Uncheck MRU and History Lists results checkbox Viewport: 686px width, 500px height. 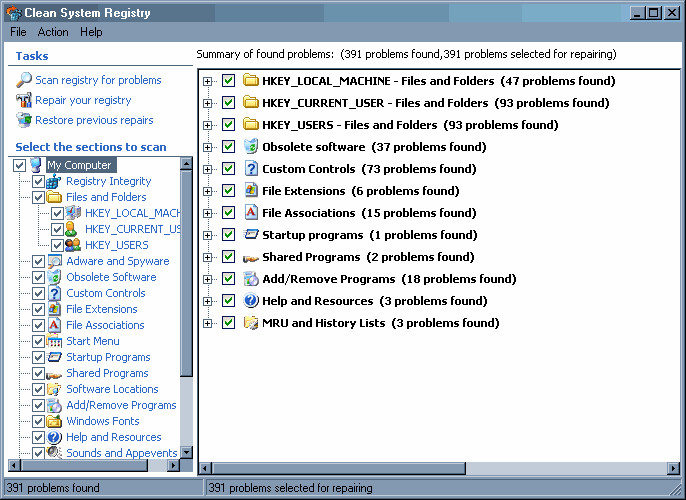228,323
